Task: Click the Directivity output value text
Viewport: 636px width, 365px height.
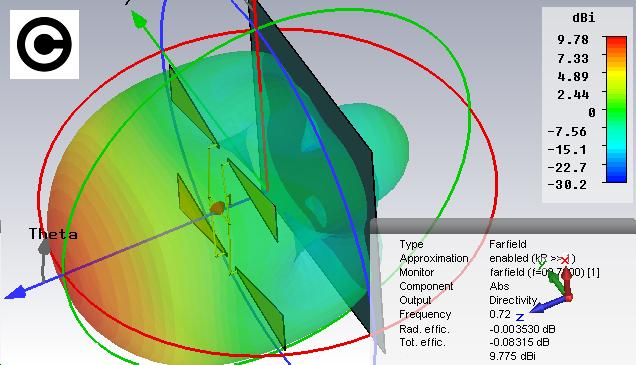Action: (x=513, y=300)
